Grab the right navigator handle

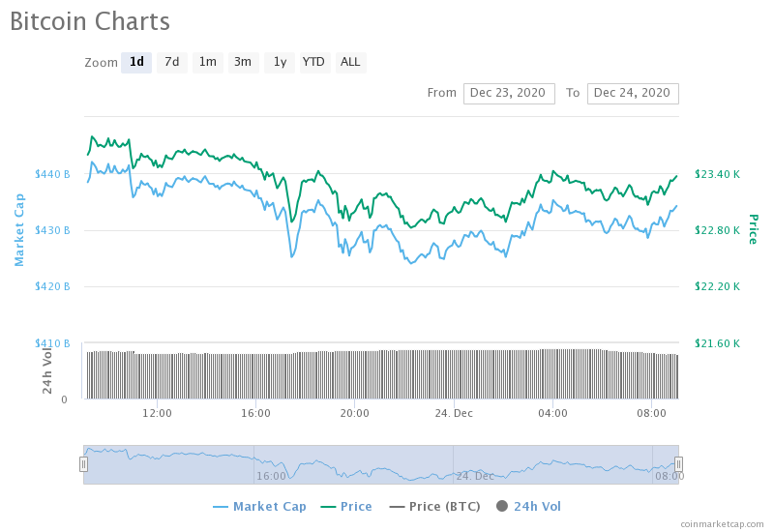(x=679, y=464)
